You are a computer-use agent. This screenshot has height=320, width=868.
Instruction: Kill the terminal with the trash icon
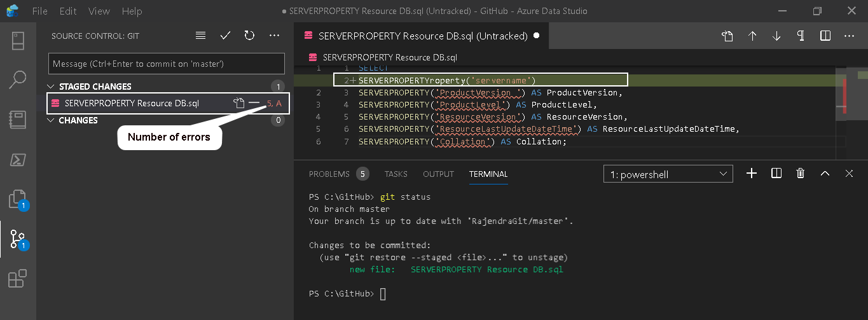tap(801, 174)
